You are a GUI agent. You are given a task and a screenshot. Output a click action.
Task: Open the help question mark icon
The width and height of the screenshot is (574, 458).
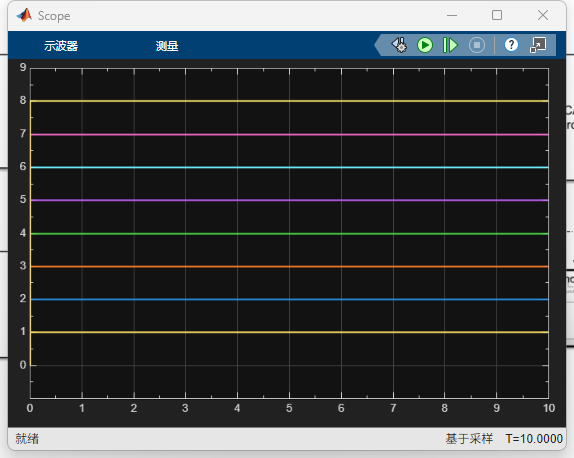click(x=511, y=45)
